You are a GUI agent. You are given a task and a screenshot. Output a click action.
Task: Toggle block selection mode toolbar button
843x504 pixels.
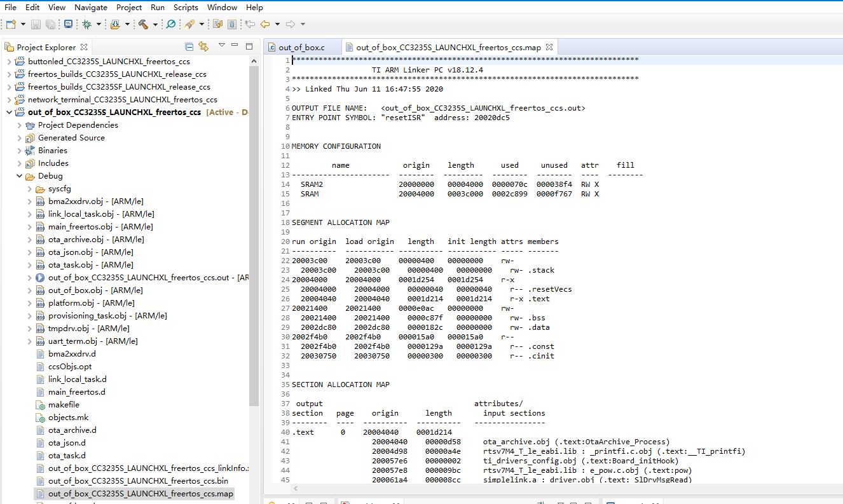point(231,24)
